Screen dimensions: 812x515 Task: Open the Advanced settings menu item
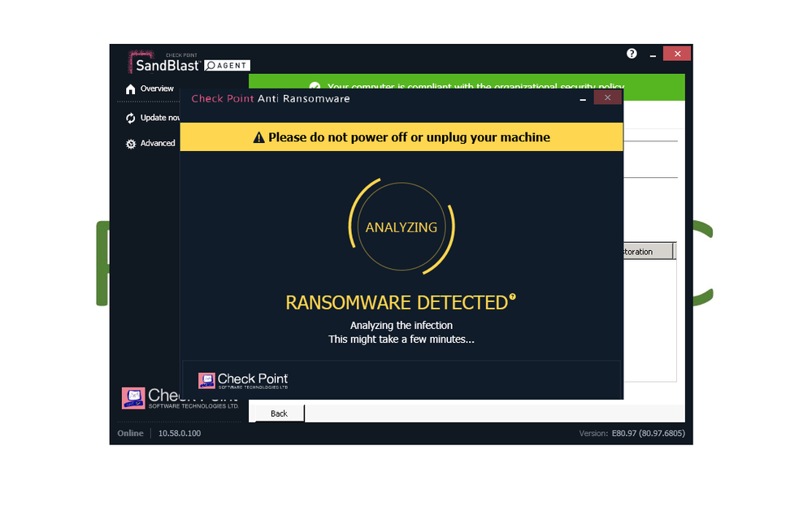tap(150, 144)
